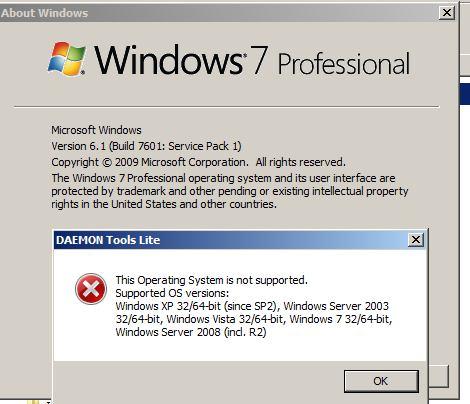Viewport: 470px width, 404px height.
Task: Click OK in the DAEMON Tools Lite dialog
Action: [x=381, y=381]
